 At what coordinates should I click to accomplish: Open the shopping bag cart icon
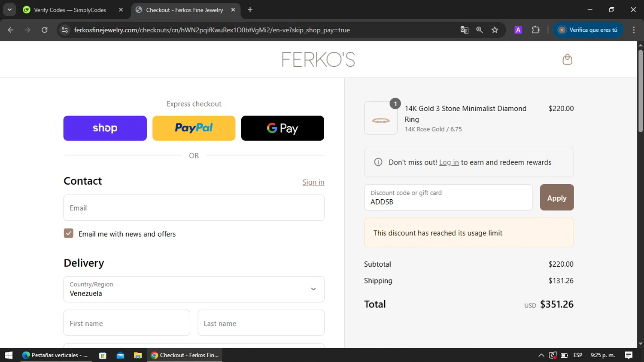pyautogui.click(x=567, y=59)
